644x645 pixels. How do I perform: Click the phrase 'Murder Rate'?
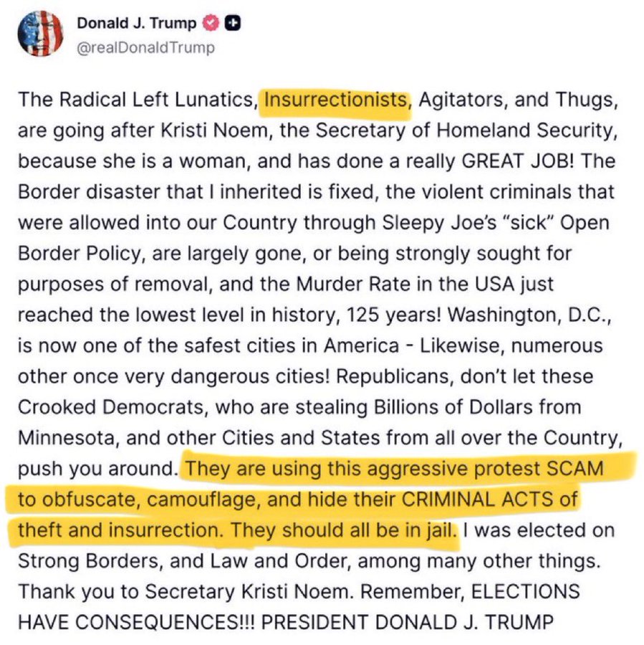coord(339,283)
